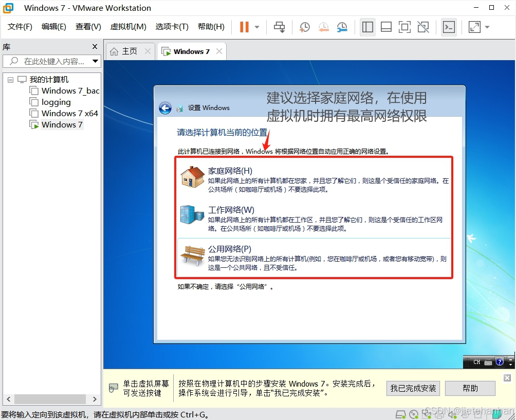Viewport: 516px width, 420px height.
Task: Select 我的计算机 in the library tree
Action: tap(49, 79)
